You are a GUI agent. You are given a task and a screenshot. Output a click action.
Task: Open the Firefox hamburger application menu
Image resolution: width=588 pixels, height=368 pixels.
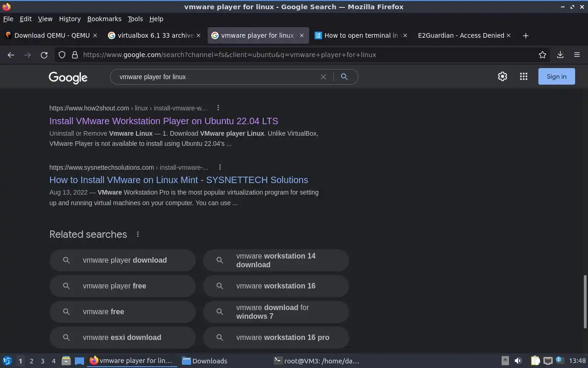(577, 55)
